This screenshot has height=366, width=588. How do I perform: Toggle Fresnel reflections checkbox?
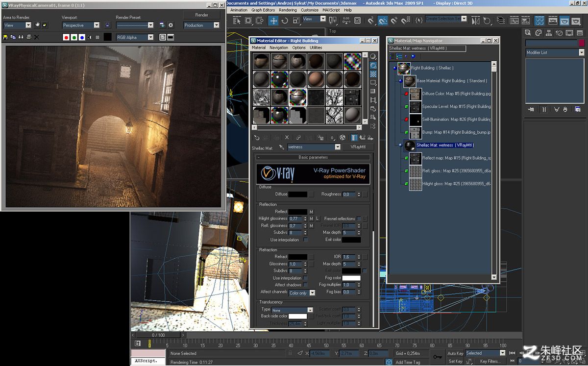click(359, 219)
